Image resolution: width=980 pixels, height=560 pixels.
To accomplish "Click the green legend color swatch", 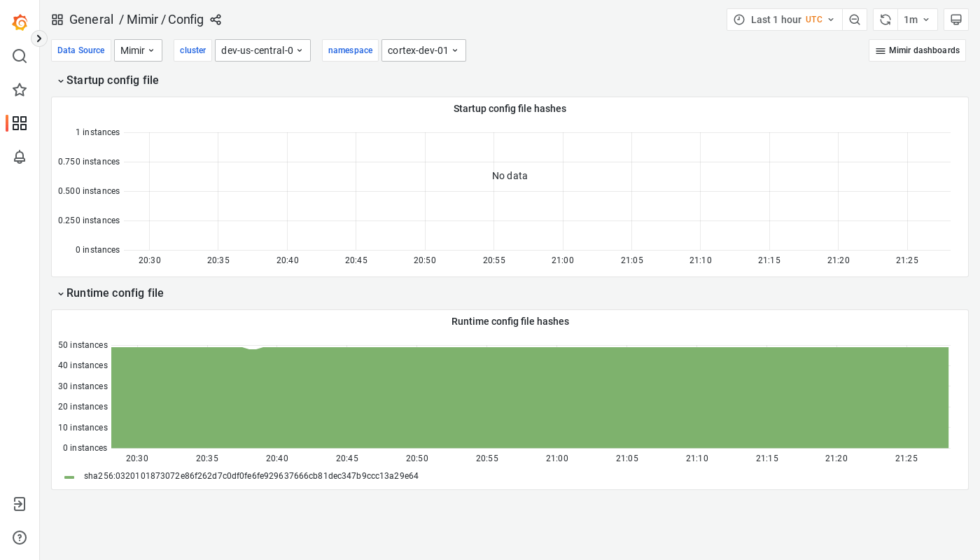I will click(69, 477).
